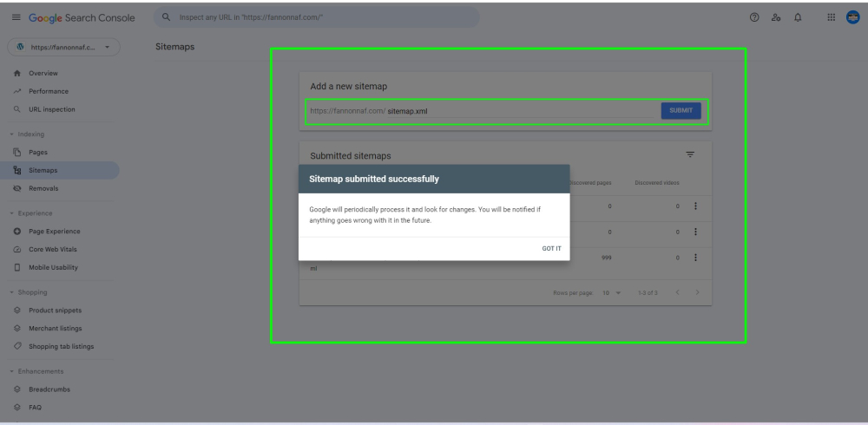Click the Google account avatar
Screen dimensions: 868x425
[x=852, y=17]
